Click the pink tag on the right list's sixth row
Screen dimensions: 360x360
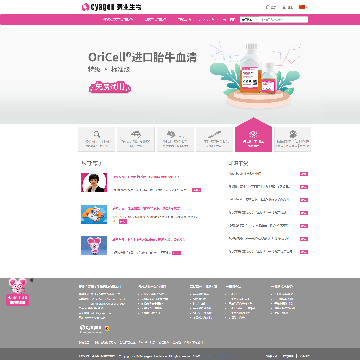click(304, 239)
